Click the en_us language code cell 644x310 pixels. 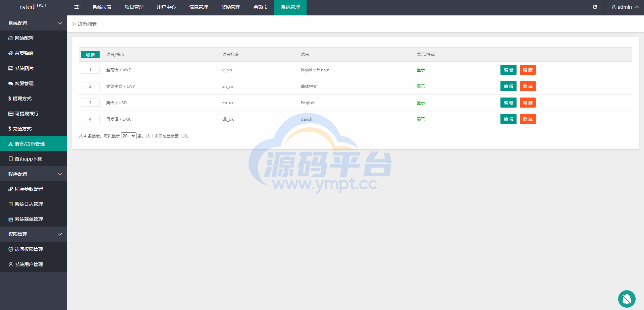[228, 103]
